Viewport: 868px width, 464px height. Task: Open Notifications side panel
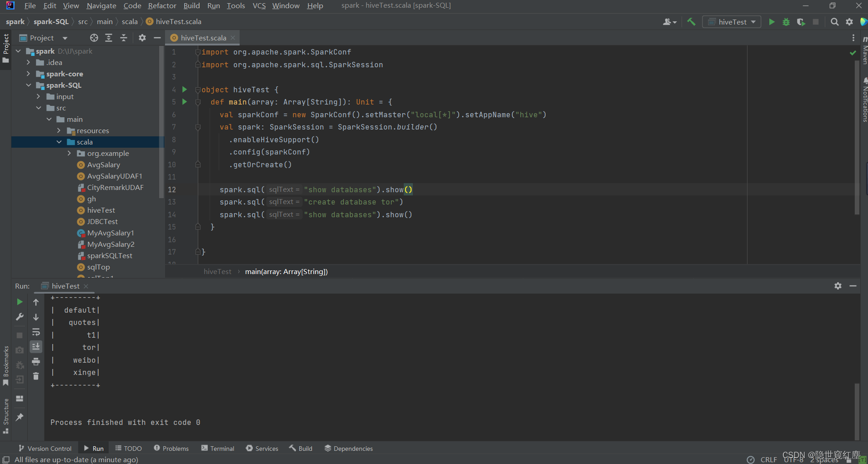864,100
